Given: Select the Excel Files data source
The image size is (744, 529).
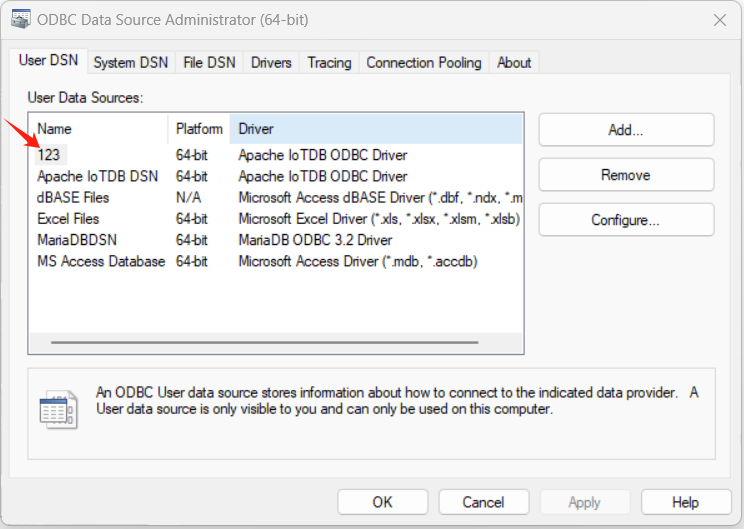Looking at the screenshot, I should pyautogui.click(x=68, y=219).
